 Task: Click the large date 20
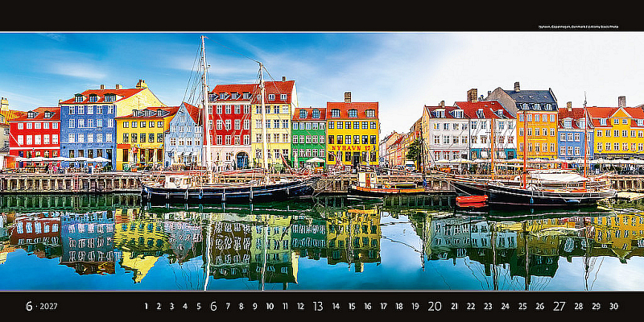point(435,307)
